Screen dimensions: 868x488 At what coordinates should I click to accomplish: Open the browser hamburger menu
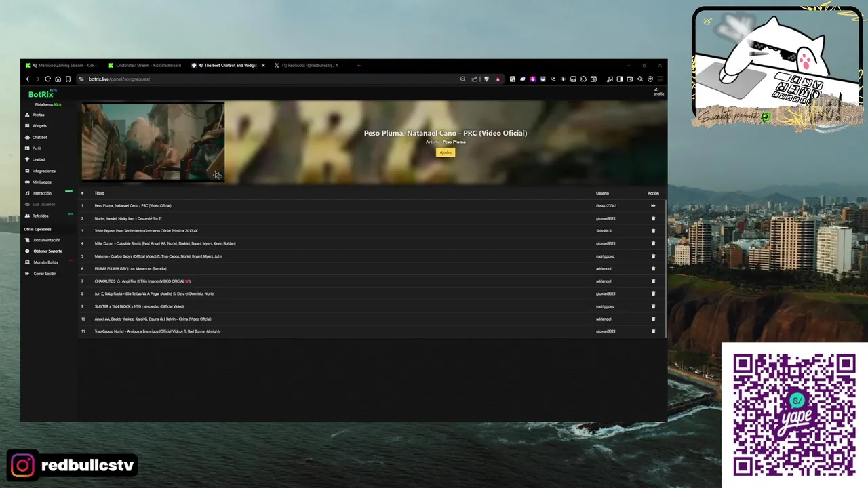click(660, 79)
